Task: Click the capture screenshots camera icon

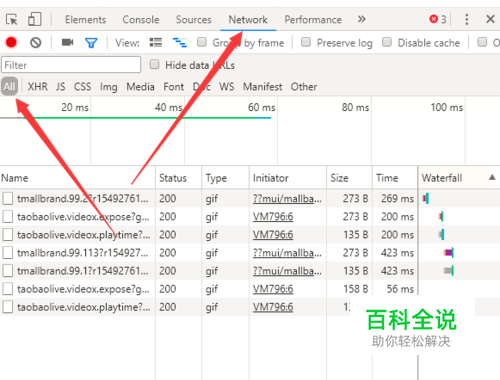Action: coord(67,42)
